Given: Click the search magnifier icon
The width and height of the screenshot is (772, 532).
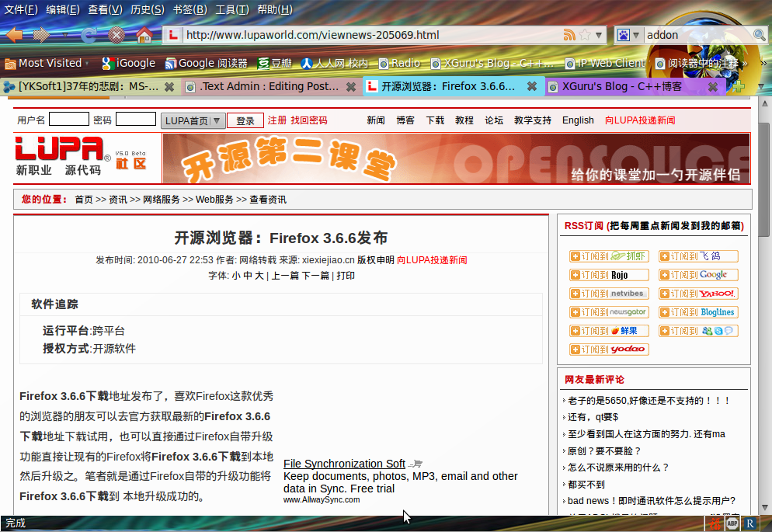Looking at the screenshot, I should (x=760, y=35).
